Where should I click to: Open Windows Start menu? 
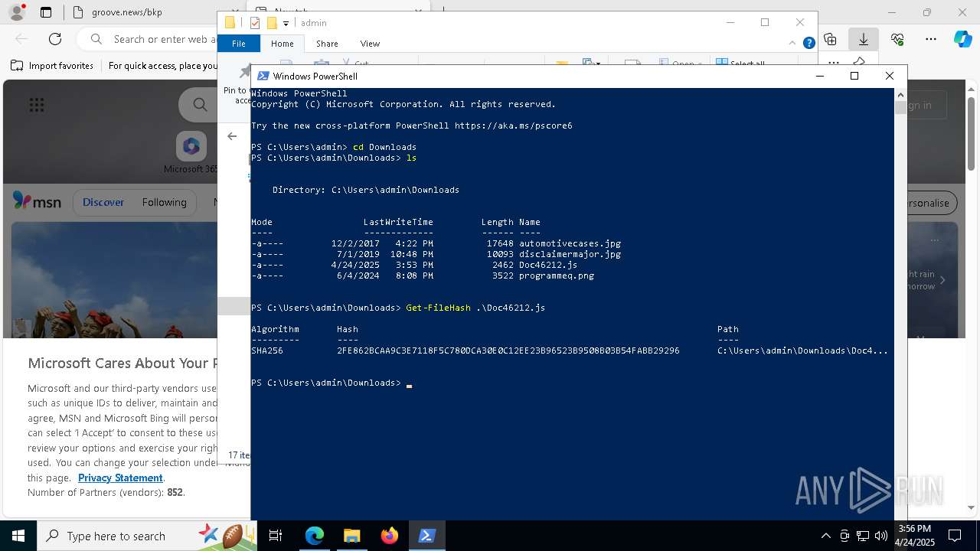pos(18,536)
